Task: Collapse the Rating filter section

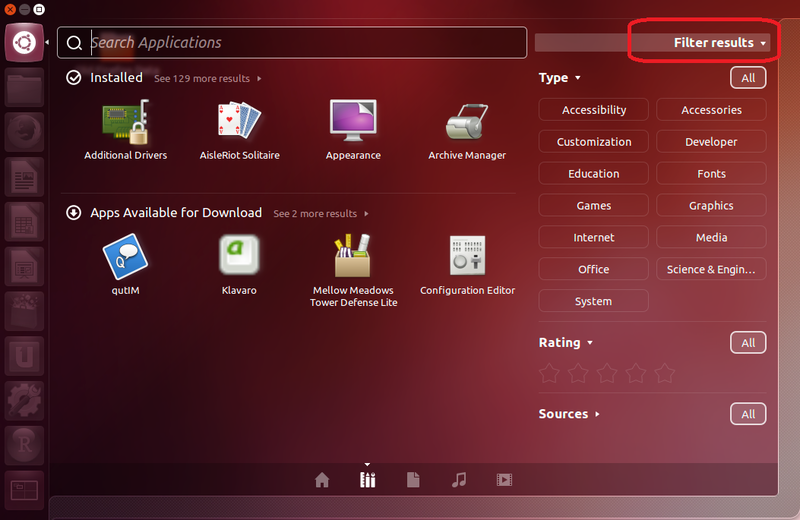Action: pyautogui.click(x=565, y=342)
